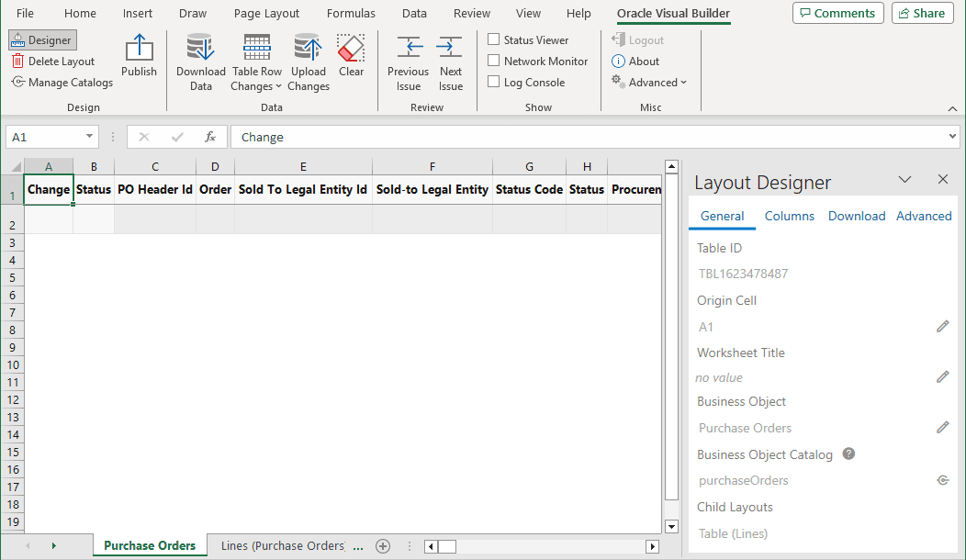Open the Comments panel
This screenshot has width=966, height=560.
(837, 13)
